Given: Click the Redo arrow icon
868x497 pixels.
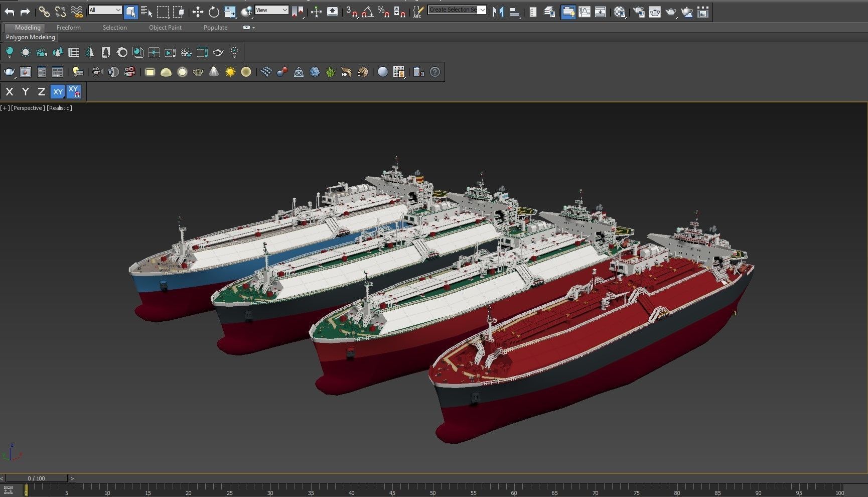Looking at the screenshot, I should point(25,12).
